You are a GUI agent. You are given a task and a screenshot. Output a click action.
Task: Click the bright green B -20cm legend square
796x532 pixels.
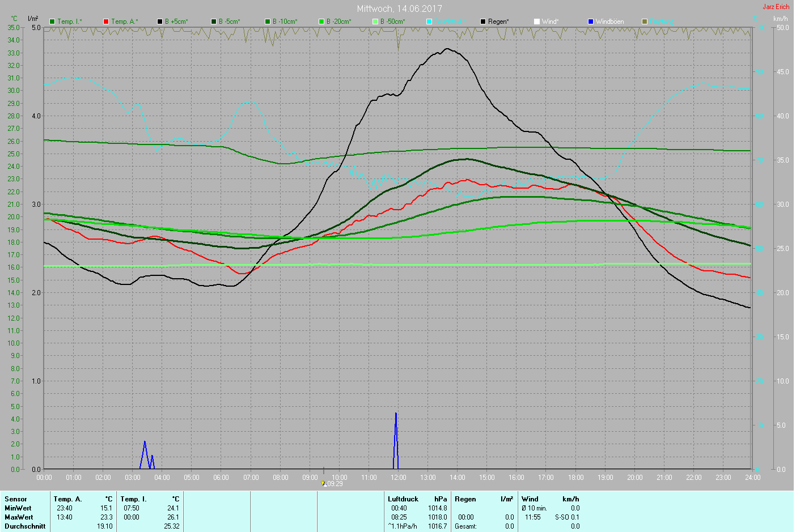pos(321,22)
